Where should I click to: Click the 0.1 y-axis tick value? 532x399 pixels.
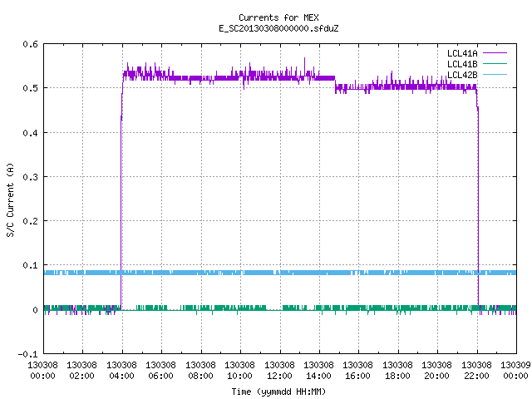[30, 265]
